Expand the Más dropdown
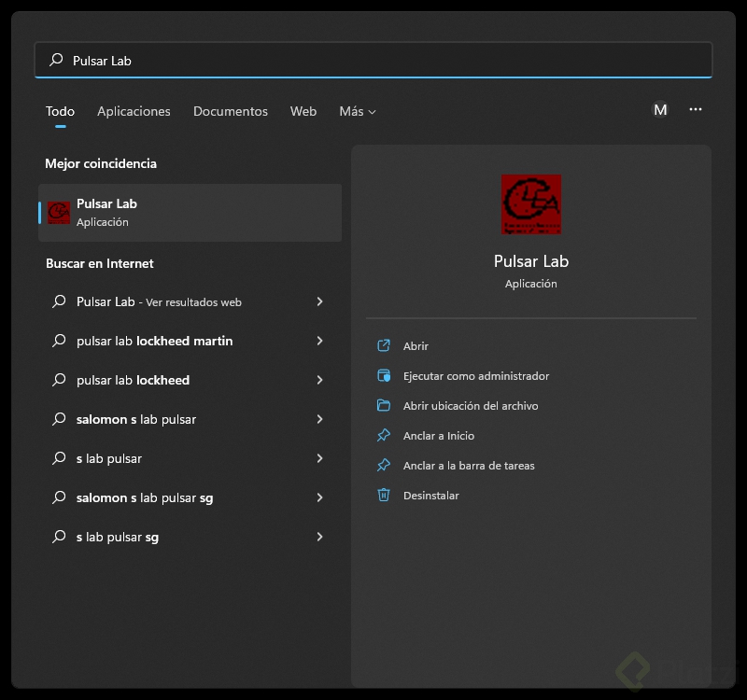Image resolution: width=747 pixels, height=700 pixels. (358, 111)
